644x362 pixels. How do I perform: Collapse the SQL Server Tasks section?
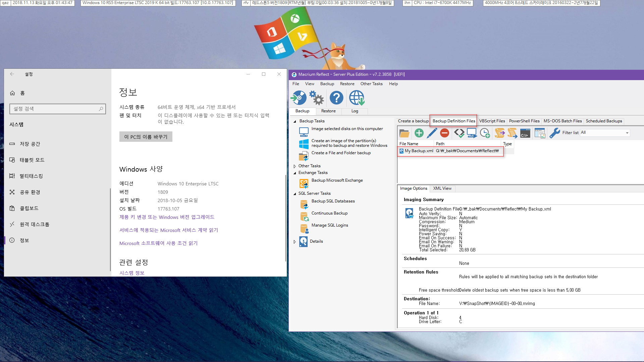coord(295,194)
